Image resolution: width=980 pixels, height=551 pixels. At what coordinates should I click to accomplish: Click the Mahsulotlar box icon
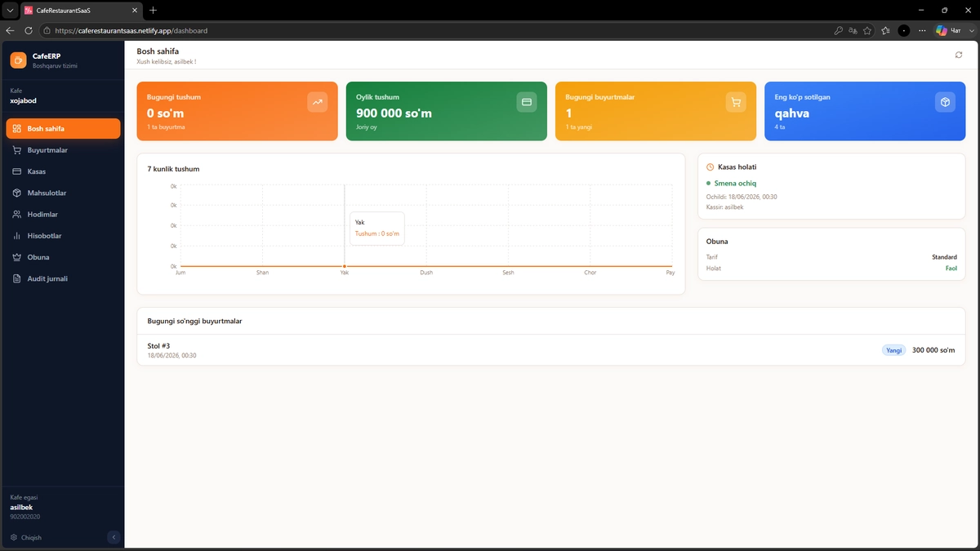pos(17,193)
